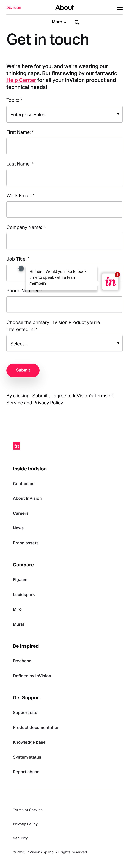129x868 pixels.
Task: Open Brand assets footer link
Action: click(26, 543)
